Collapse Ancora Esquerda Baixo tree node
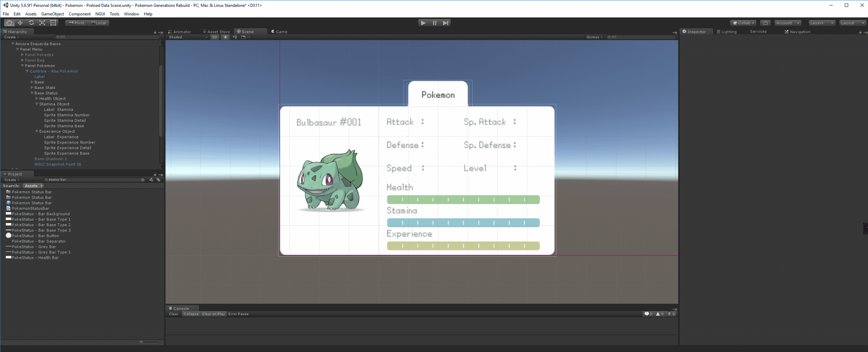The width and height of the screenshot is (868, 352). point(13,44)
